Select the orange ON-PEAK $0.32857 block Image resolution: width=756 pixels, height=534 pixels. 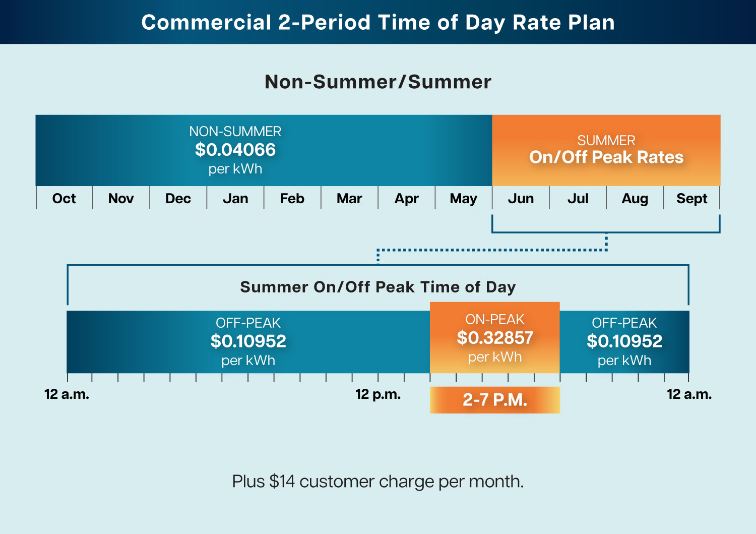tap(494, 337)
